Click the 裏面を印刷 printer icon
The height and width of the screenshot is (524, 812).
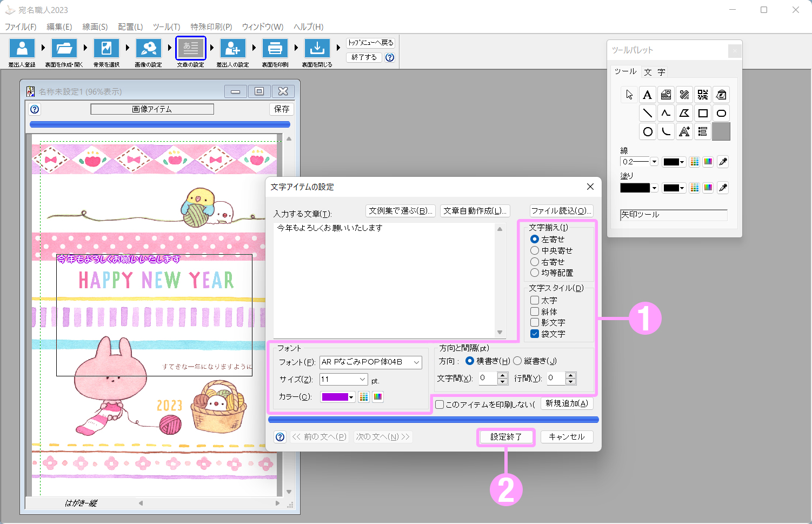pyautogui.click(x=275, y=49)
